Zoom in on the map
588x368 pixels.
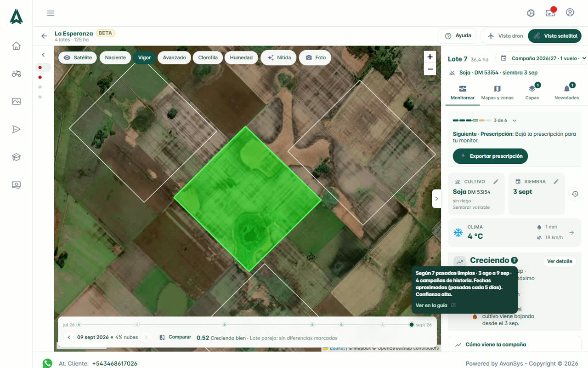tap(430, 57)
